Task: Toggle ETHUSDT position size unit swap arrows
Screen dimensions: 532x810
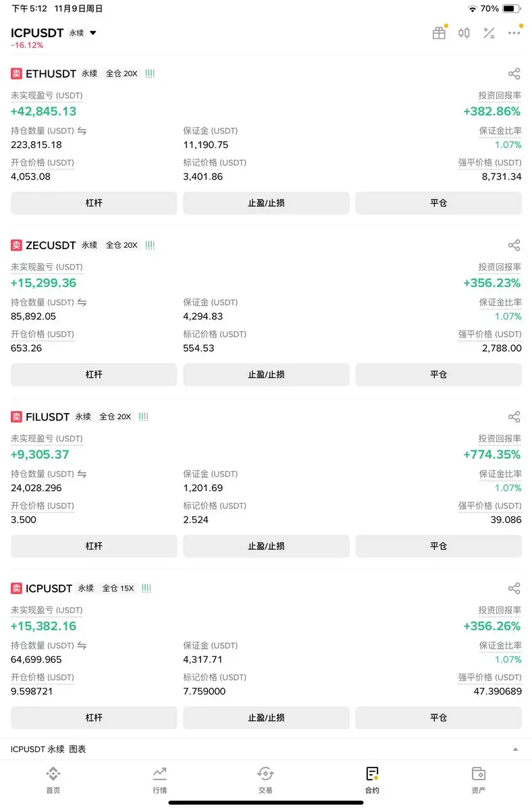Action: click(x=82, y=131)
